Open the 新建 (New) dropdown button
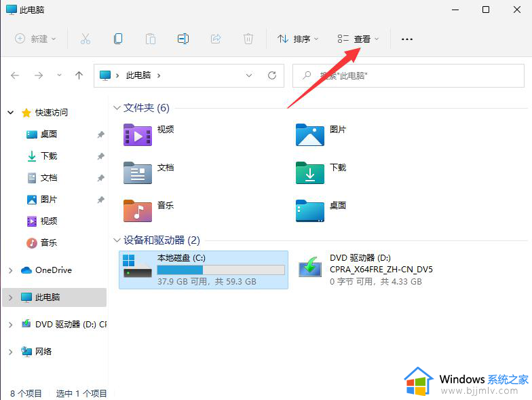The image size is (532, 400). tap(35, 39)
